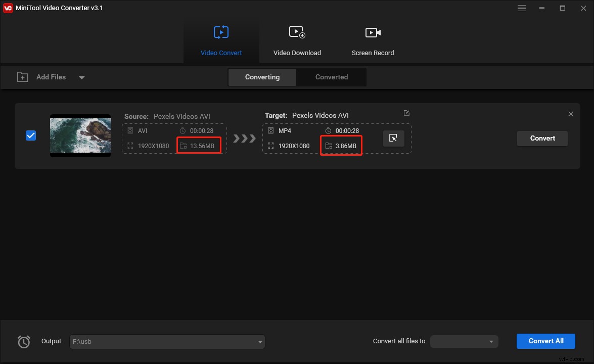Open the scheduled shutdown clock icon
The image size is (594, 364).
tap(24, 341)
